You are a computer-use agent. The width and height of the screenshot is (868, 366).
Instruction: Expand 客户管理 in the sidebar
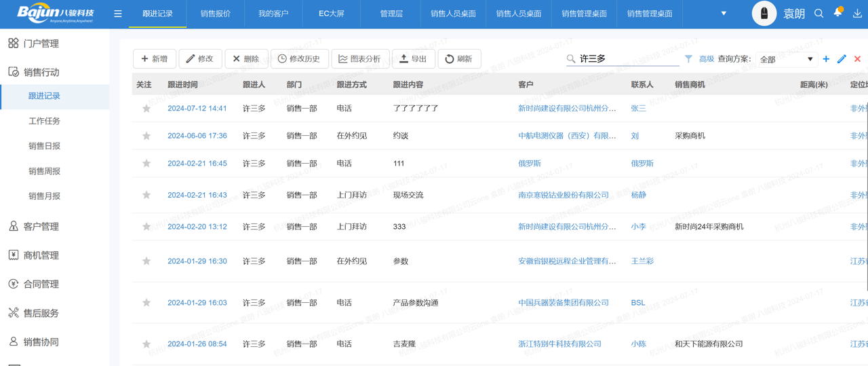41,227
